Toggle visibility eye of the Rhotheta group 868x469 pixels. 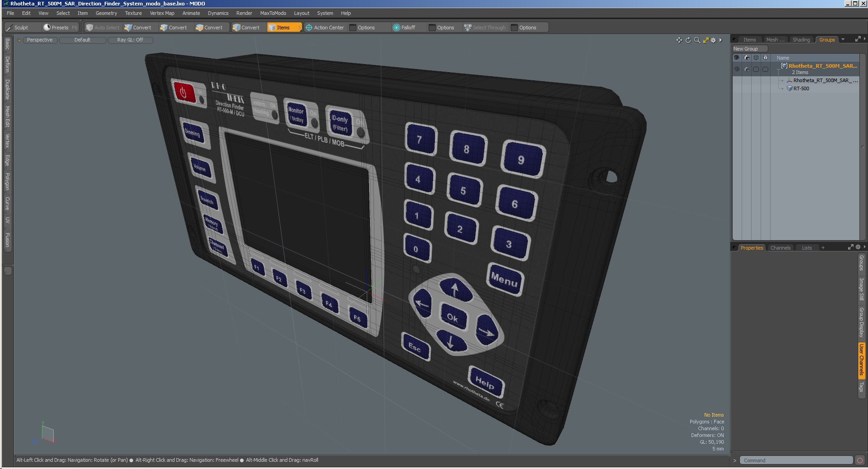(737, 69)
